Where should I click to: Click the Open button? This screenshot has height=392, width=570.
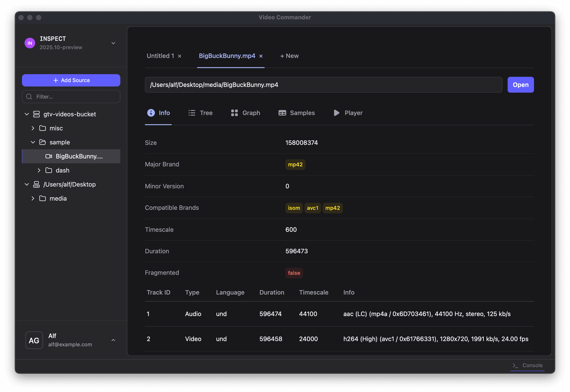coord(520,85)
